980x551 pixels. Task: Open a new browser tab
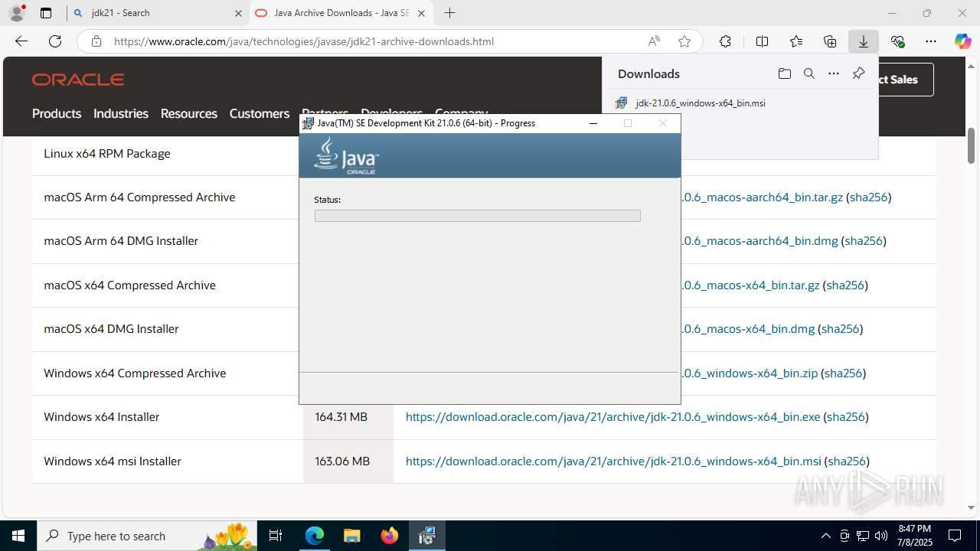[x=450, y=13]
